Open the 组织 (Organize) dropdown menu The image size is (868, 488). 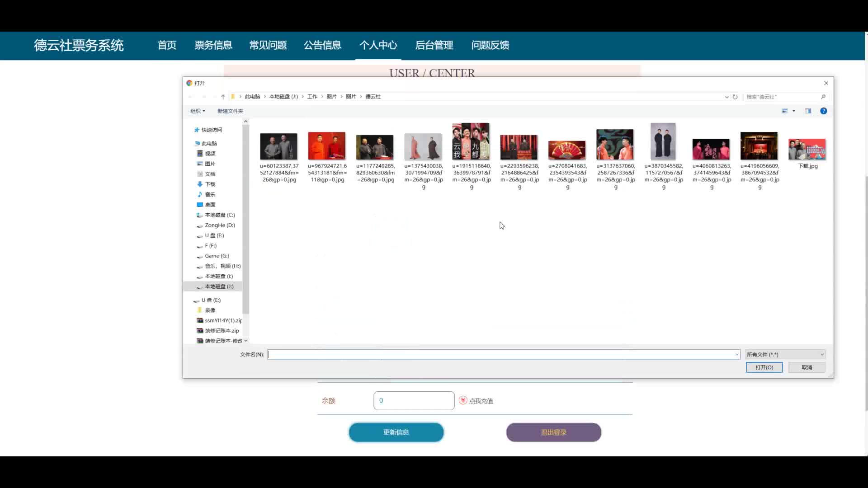pyautogui.click(x=198, y=111)
